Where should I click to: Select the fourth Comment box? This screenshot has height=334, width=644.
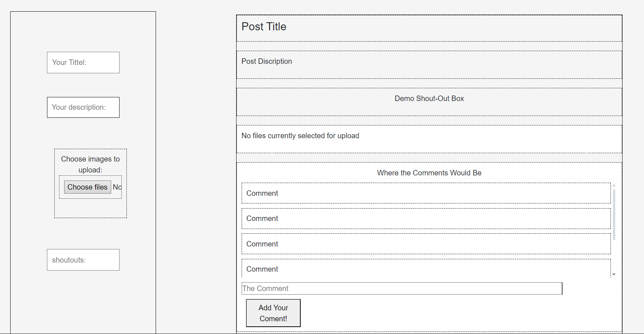(426, 269)
